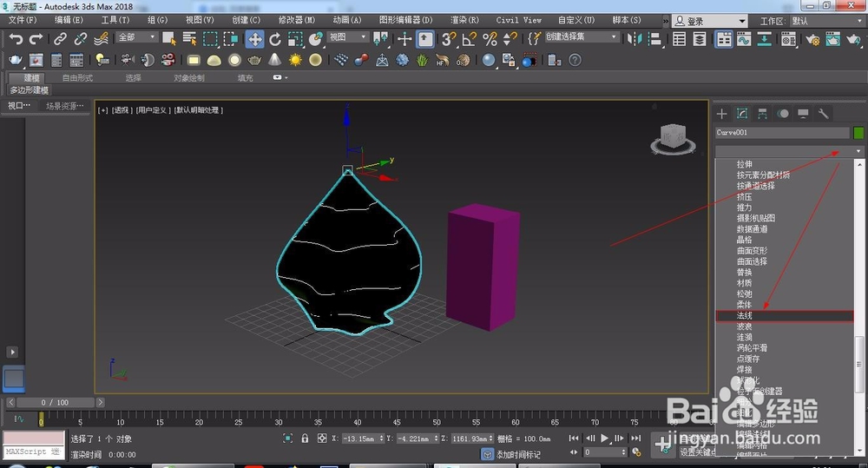Click the 添加时间标记 label
Screen dimensions: 868x468
[x=518, y=455]
